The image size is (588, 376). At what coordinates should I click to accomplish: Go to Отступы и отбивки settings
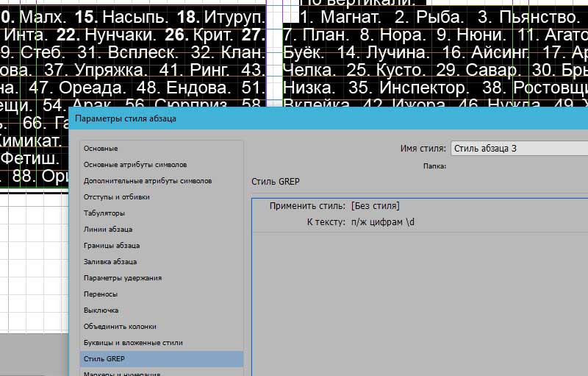[x=116, y=197]
